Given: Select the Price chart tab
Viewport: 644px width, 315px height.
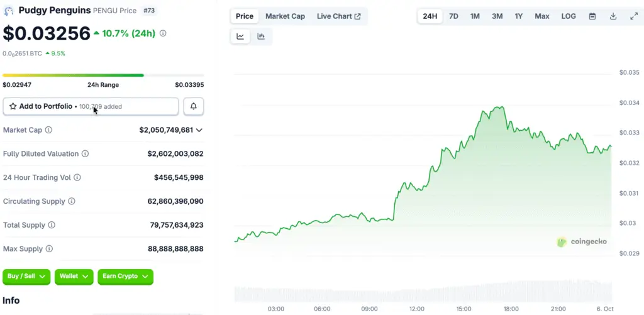Looking at the screenshot, I should (245, 16).
